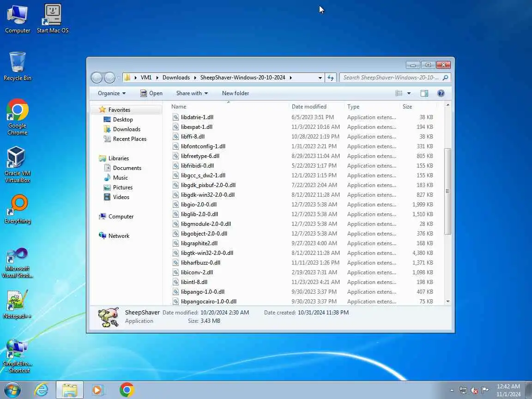Launch the Start Mac OS shortcut
Viewport: 532px width, 399px height.
(53, 18)
